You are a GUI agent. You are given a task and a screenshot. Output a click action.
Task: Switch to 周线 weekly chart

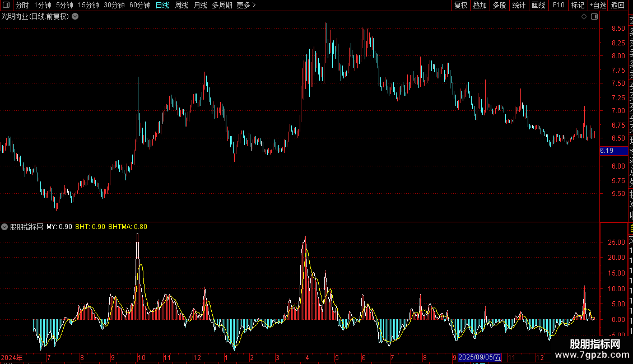coord(181,5)
